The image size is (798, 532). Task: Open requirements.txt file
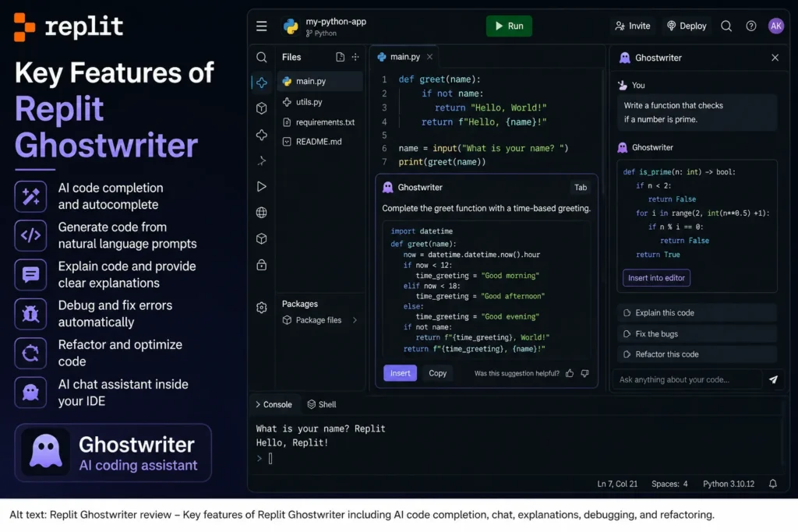point(320,122)
